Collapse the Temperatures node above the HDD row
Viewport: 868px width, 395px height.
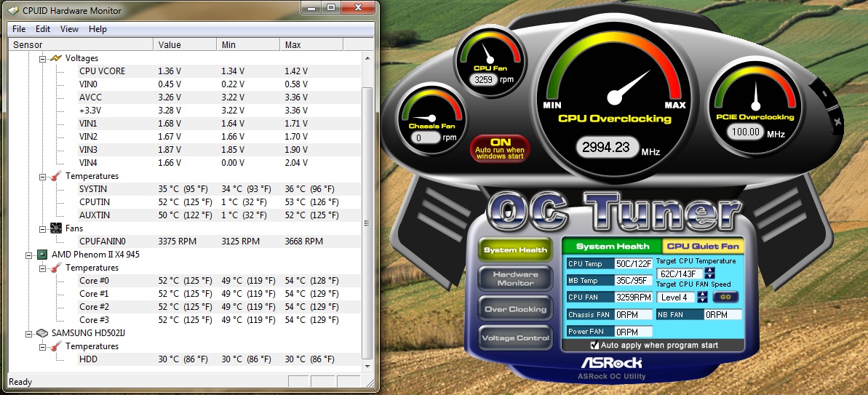point(43,346)
